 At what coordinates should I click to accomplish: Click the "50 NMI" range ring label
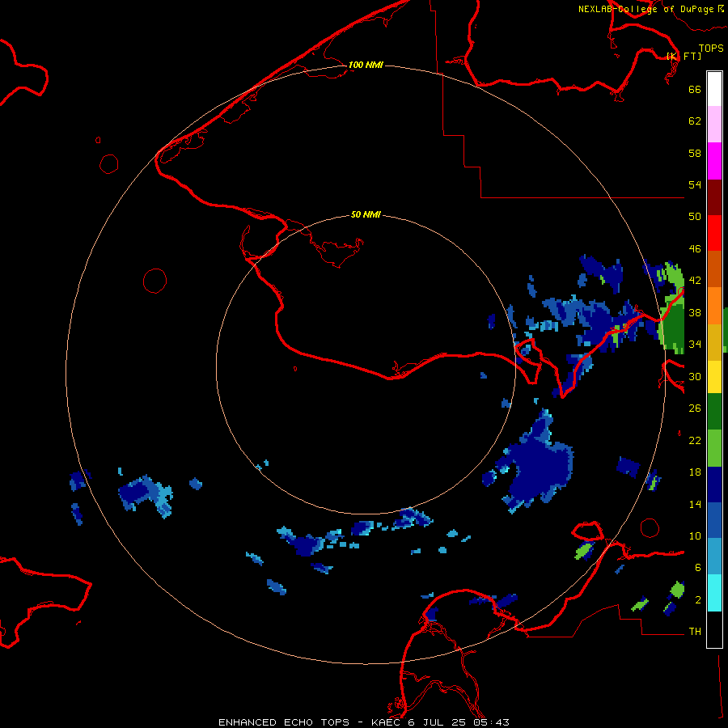pos(366,214)
